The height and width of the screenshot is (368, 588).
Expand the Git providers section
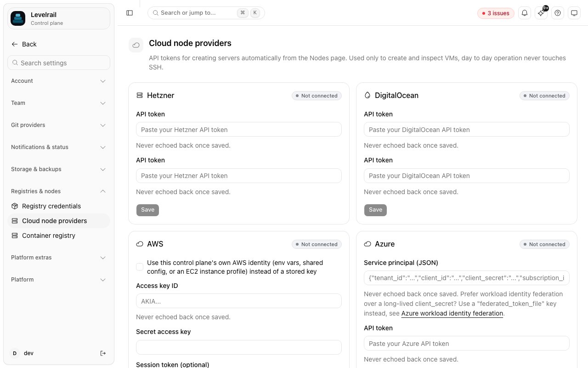coord(59,125)
